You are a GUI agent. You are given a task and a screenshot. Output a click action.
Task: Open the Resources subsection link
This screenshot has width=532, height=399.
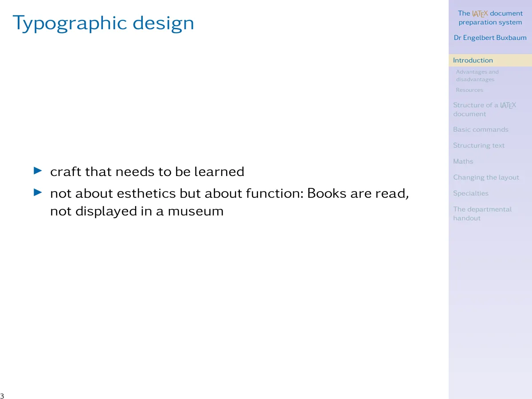[x=469, y=90]
